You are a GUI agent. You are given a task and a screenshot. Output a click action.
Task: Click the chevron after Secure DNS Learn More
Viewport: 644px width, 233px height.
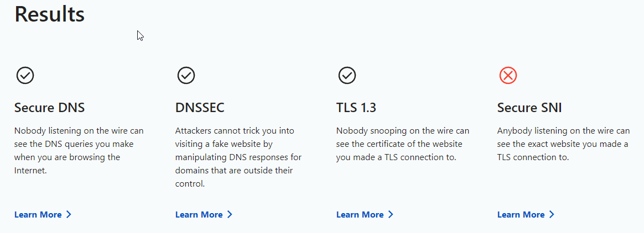[x=69, y=215]
